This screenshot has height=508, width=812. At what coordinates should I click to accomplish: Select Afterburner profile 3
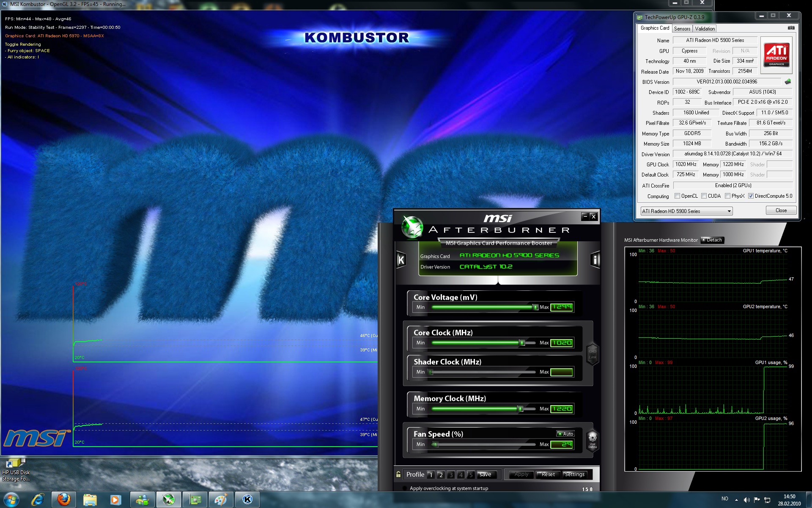click(x=451, y=475)
